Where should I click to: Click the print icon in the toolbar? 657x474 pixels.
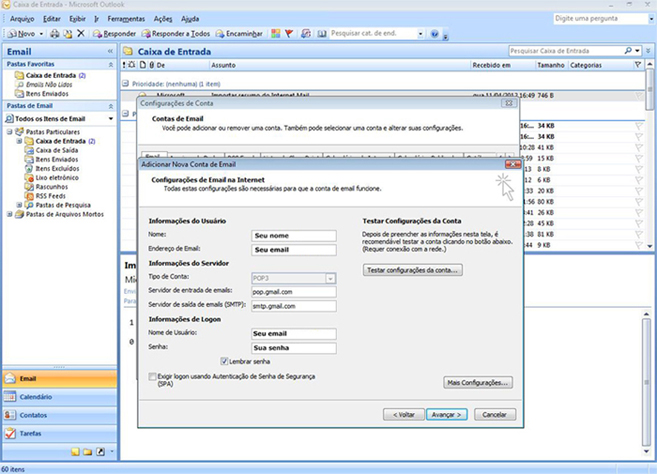[x=54, y=34]
